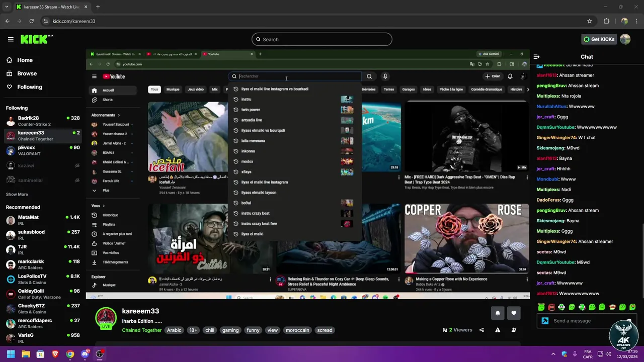
Task: Pick the red angry emote in chat
Action: coord(551,307)
